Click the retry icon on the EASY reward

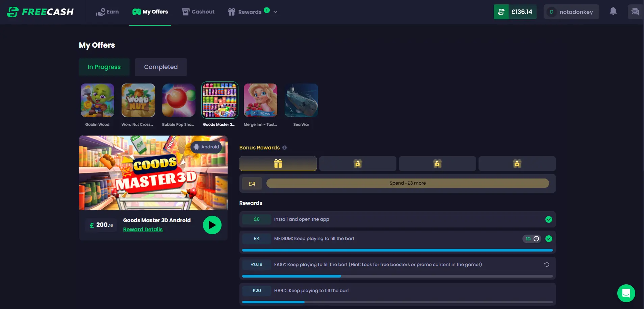click(x=546, y=265)
